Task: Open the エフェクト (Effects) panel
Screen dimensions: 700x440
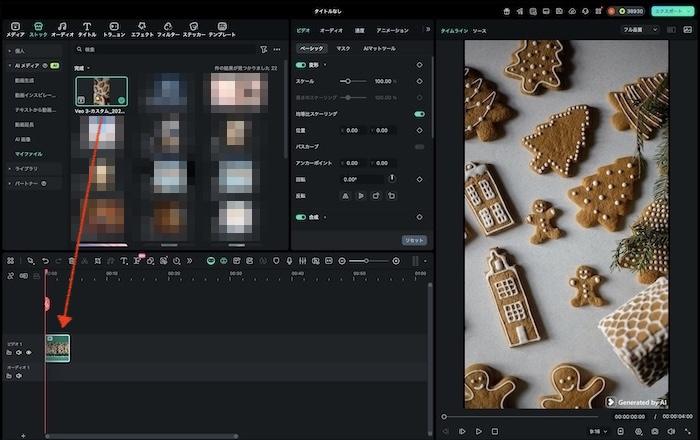Action: pos(142,29)
